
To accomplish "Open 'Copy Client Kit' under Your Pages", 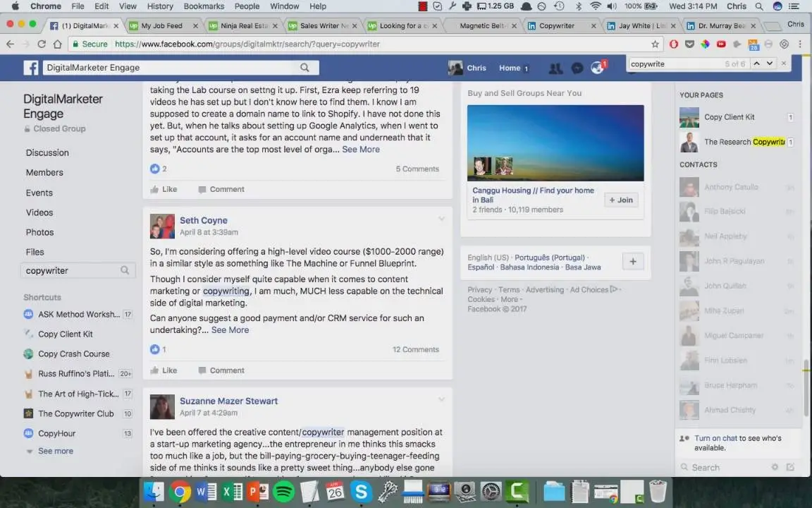I will click(x=729, y=117).
